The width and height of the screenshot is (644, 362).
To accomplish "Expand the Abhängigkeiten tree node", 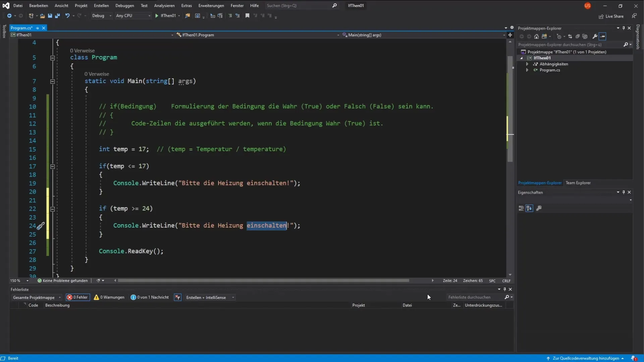I will [527, 64].
